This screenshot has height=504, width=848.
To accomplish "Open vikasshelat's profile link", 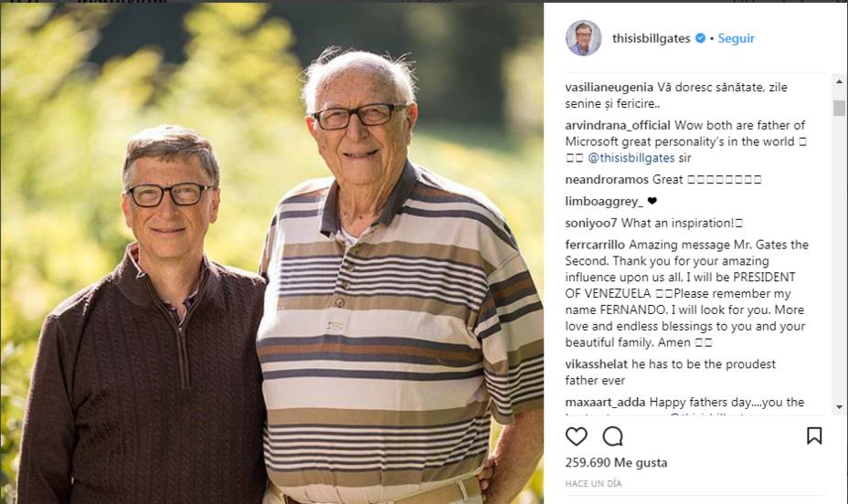I will (x=597, y=364).
